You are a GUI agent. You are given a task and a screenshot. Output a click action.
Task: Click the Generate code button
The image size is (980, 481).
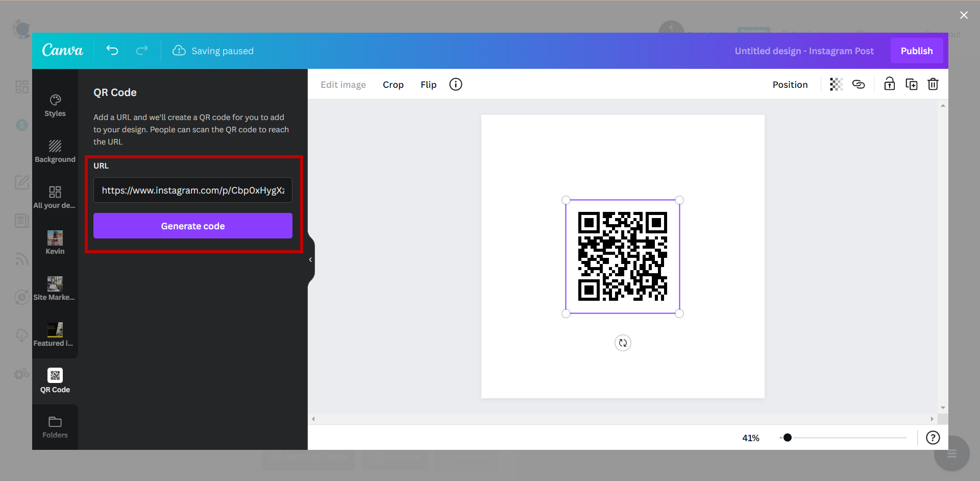tap(192, 226)
